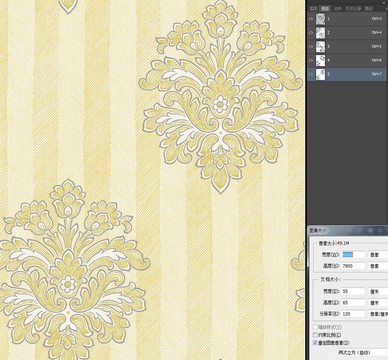The width and height of the screenshot is (388, 360).
Task: Click the document height field showing 65
Action: point(353,303)
